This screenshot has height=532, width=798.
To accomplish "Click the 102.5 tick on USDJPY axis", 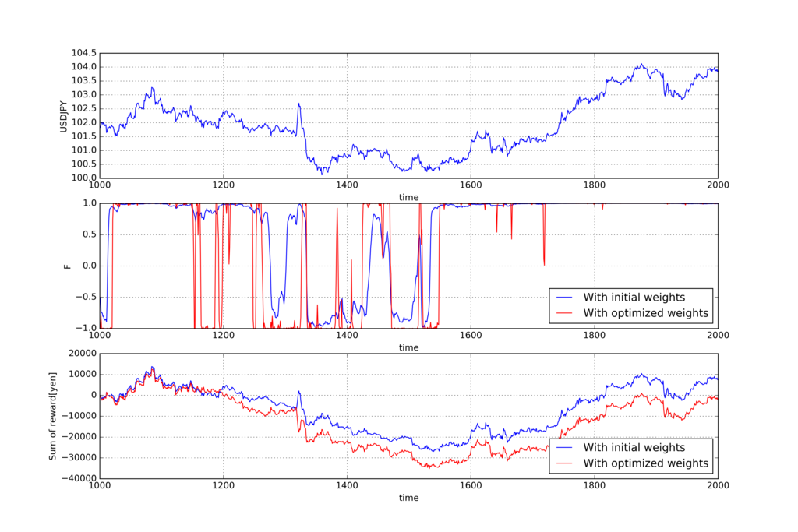I will [83, 108].
